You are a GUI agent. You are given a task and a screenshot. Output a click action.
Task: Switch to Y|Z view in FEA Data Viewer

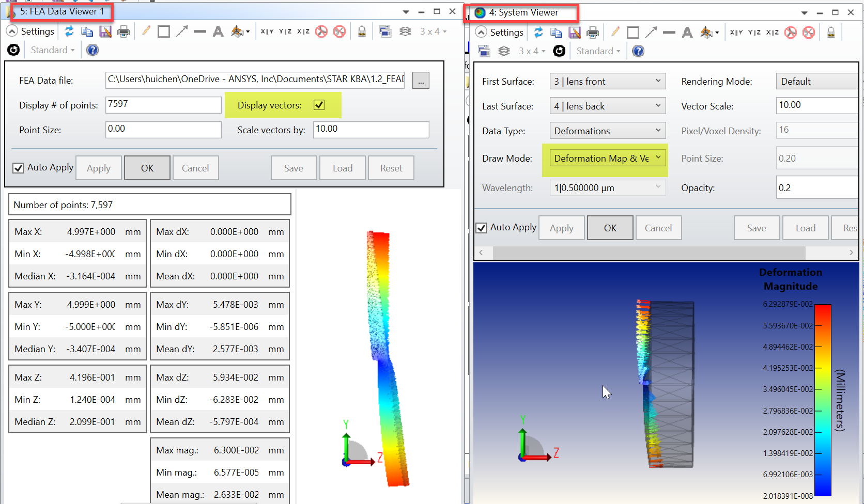tap(285, 31)
